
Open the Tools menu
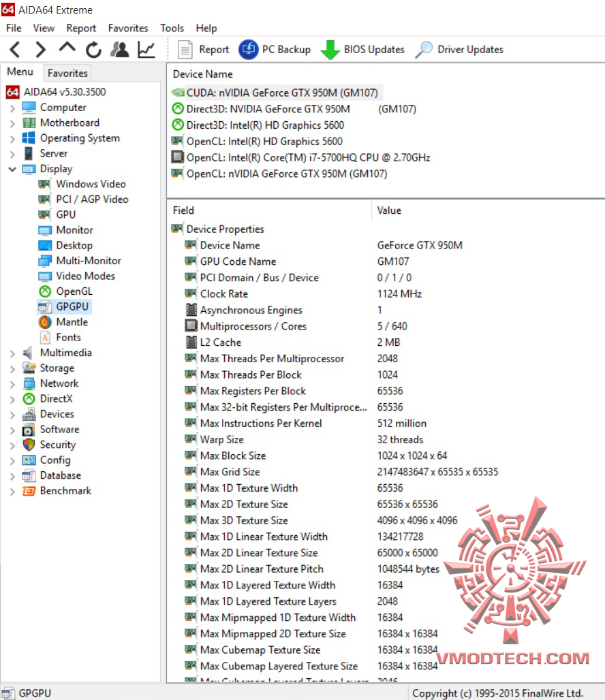click(x=172, y=28)
